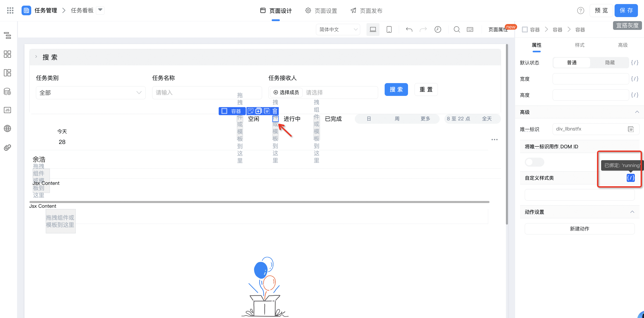Open the keyboard shortcuts icon
The height and width of the screenshot is (318, 644).
click(470, 29)
